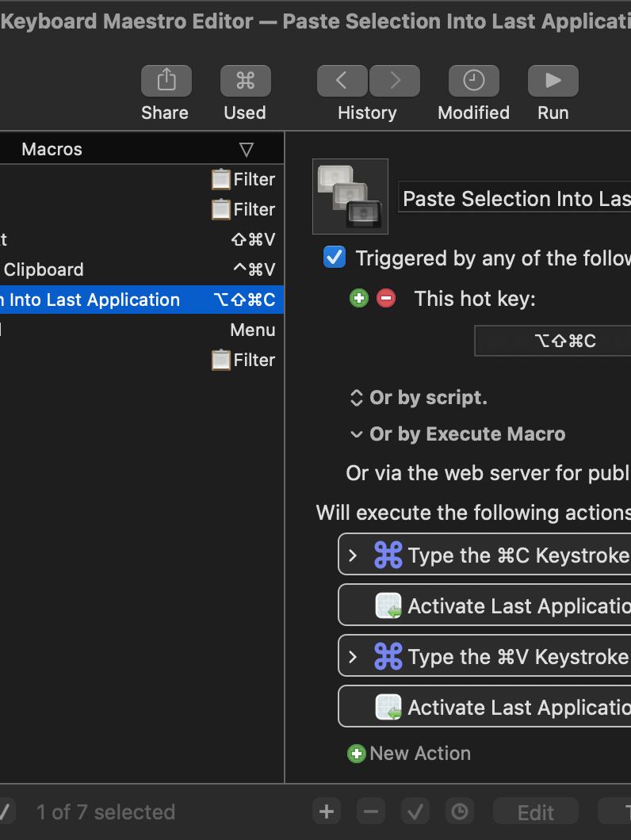Viewport: 631px width, 840px height.
Task: Edit the macro name field
Action: [x=514, y=197]
